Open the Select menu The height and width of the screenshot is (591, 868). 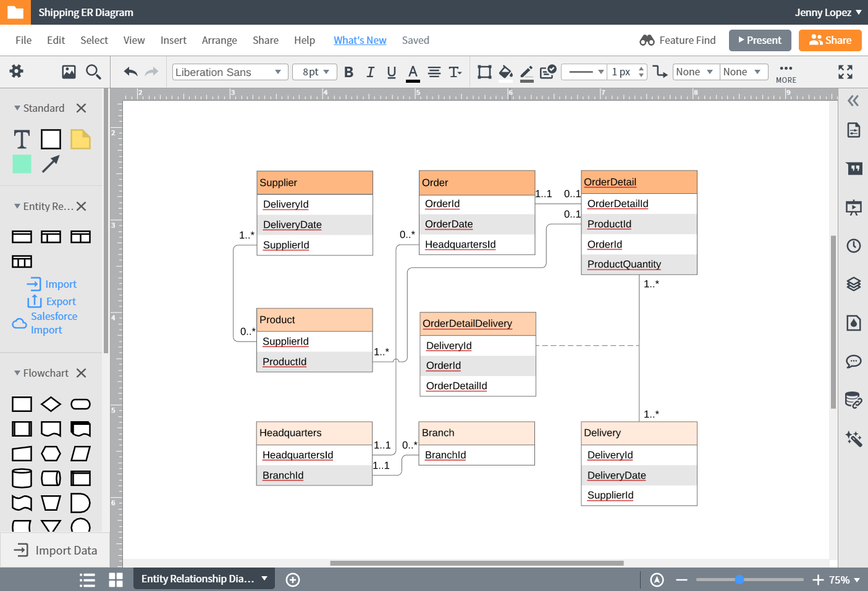pos(94,40)
